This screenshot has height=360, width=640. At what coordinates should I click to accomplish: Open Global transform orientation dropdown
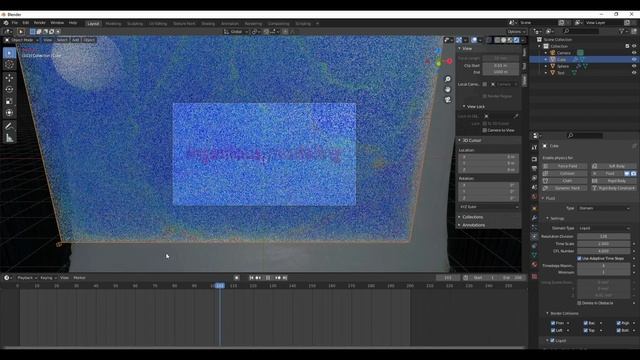[236, 31]
